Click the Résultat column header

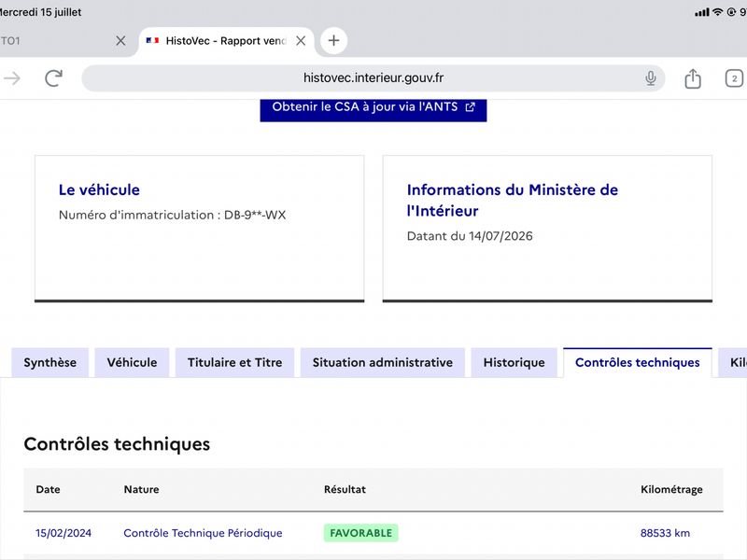click(x=345, y=489)
